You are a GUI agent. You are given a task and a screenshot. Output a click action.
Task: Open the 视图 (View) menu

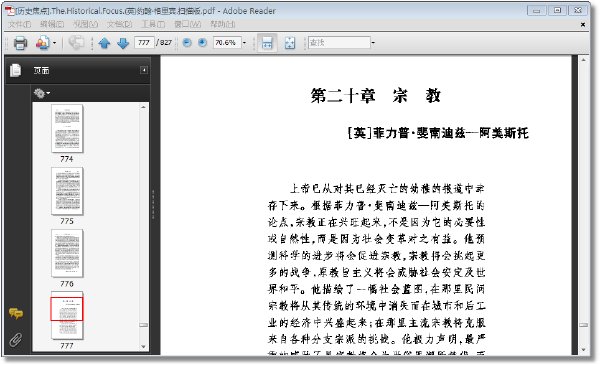[x=85, y=24]
